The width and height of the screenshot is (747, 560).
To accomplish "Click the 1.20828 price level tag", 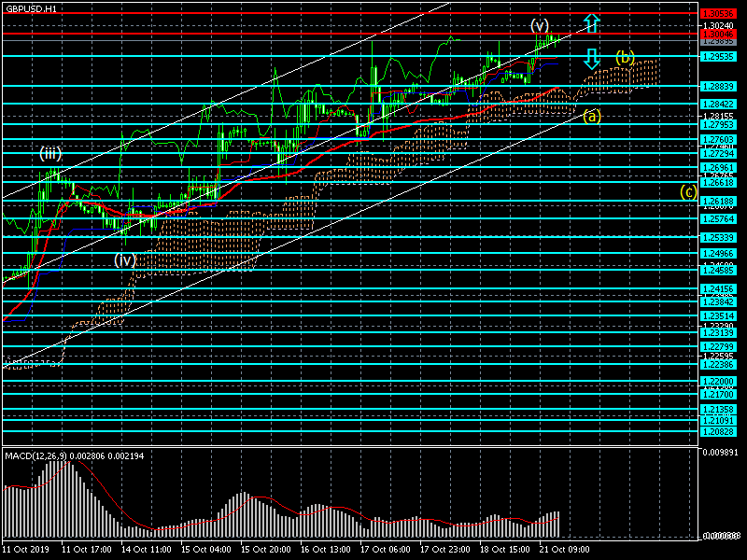I will tap(719, 432).
